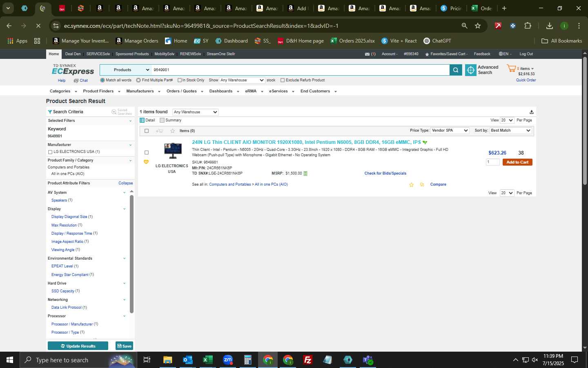Click the yellow heart icon under product checkbox
The height and width of the screenshot is (368, 588).
point(146,162)
